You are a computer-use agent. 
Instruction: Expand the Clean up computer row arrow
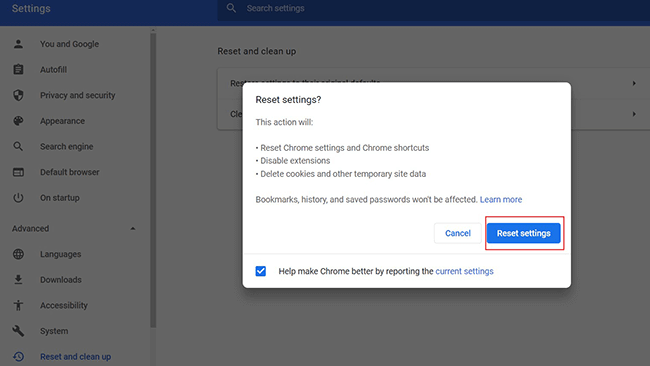pyautogui.click(x=634, y=114)
